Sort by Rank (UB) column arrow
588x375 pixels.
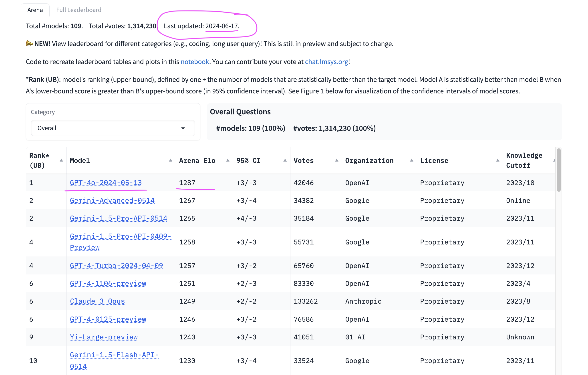point(61,160)
